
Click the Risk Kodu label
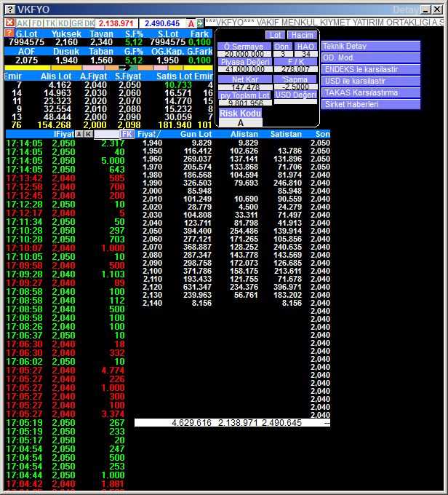point(241,114)
